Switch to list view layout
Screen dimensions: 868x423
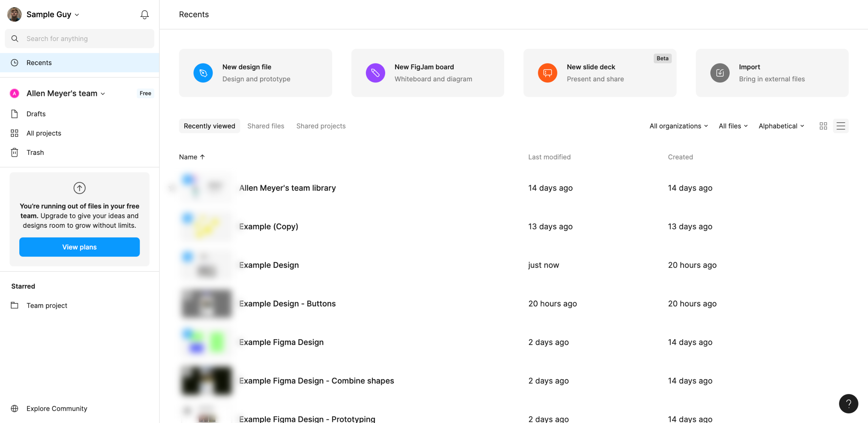click(841, 126)
